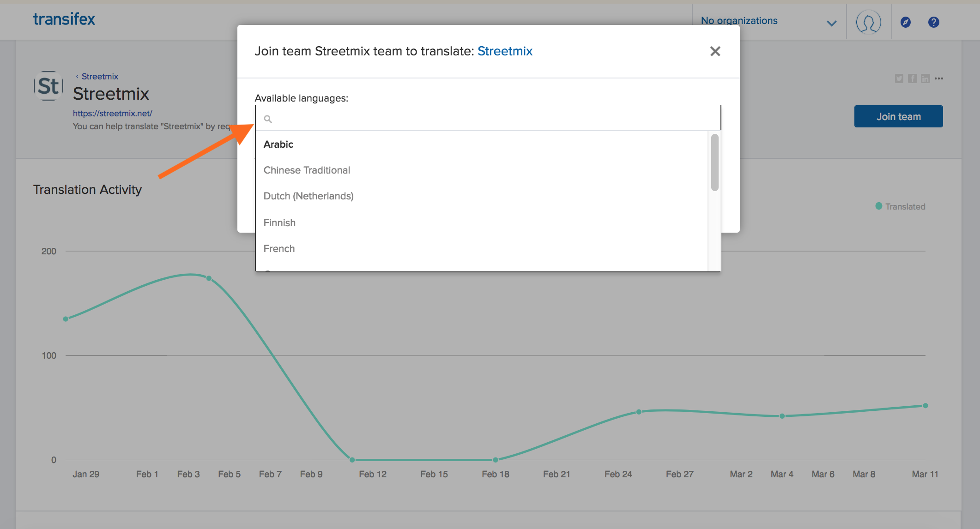Click the Feb 18 chart data point
Viewport: 980px width, 529px height.
coord(495,460)
